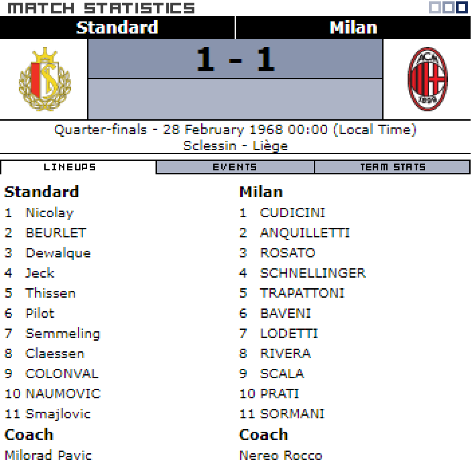Viewport: 476px width, 464px height.
Task: Click the AC Milan club crest
Action: tap(427, 79)
